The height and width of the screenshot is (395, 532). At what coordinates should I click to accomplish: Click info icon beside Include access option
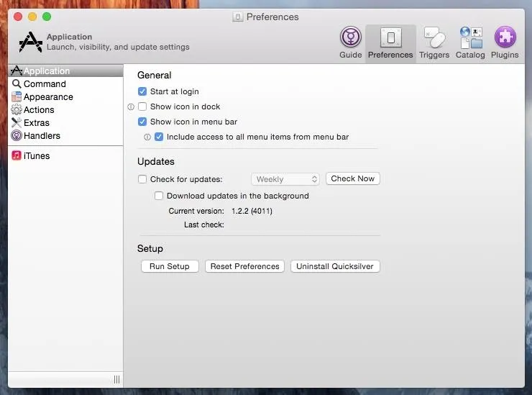(x=147, y=137)
